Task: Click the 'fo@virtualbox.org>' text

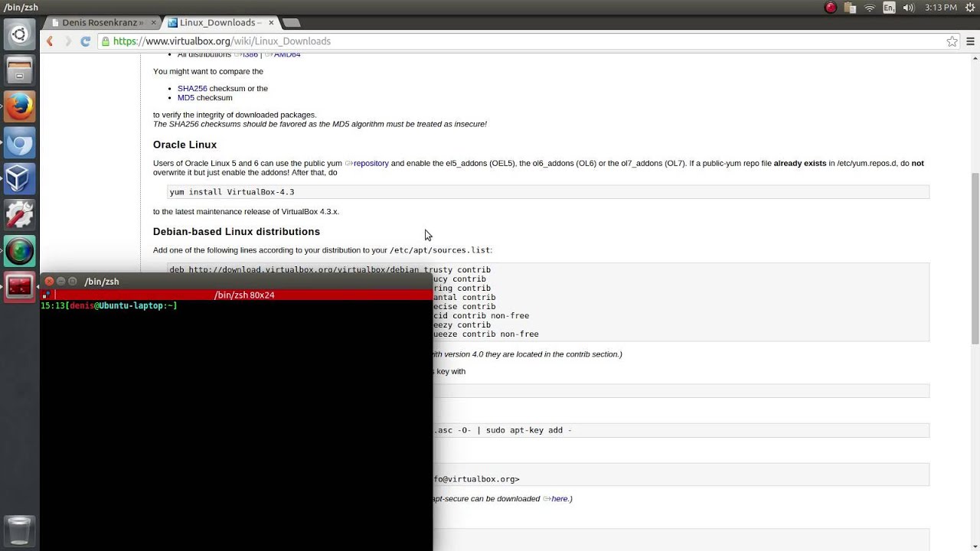Action: [x=476, y=479]
